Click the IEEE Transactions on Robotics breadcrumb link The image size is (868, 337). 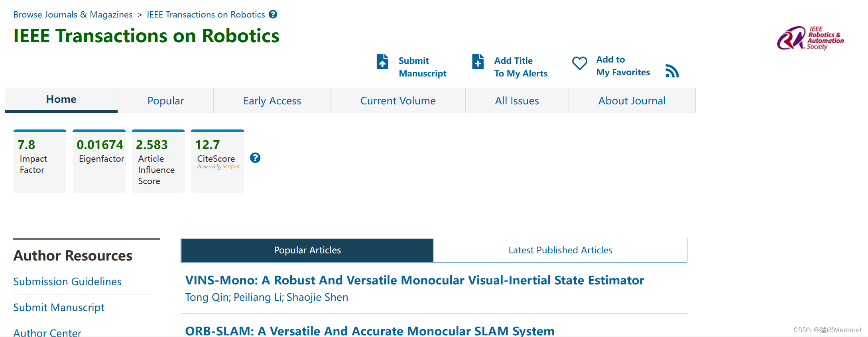tap(206, 14)
